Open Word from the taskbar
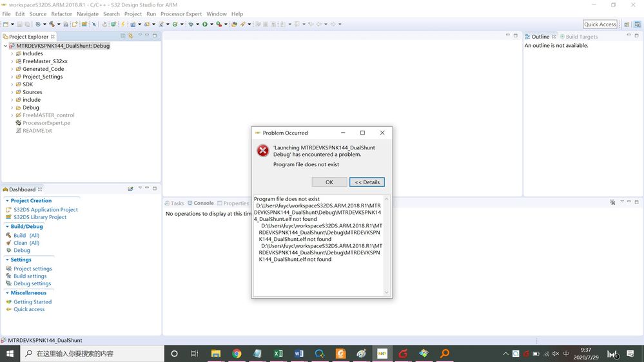 298,354
